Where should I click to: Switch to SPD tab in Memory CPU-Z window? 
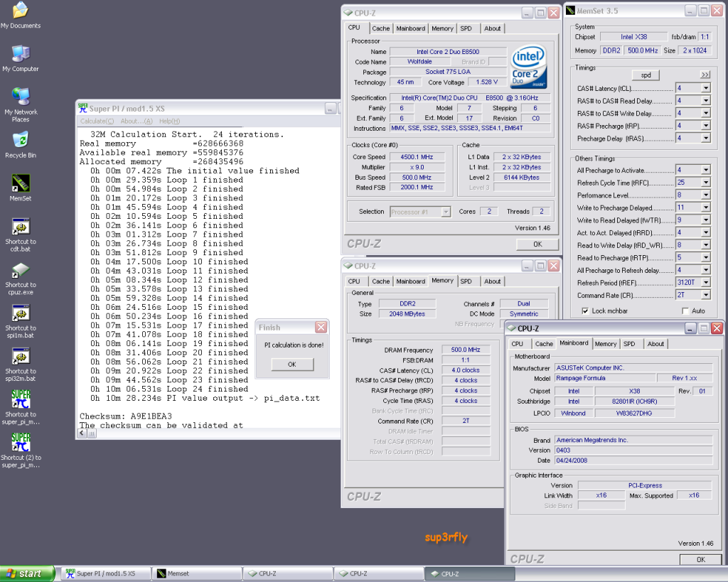click(466, 281)
